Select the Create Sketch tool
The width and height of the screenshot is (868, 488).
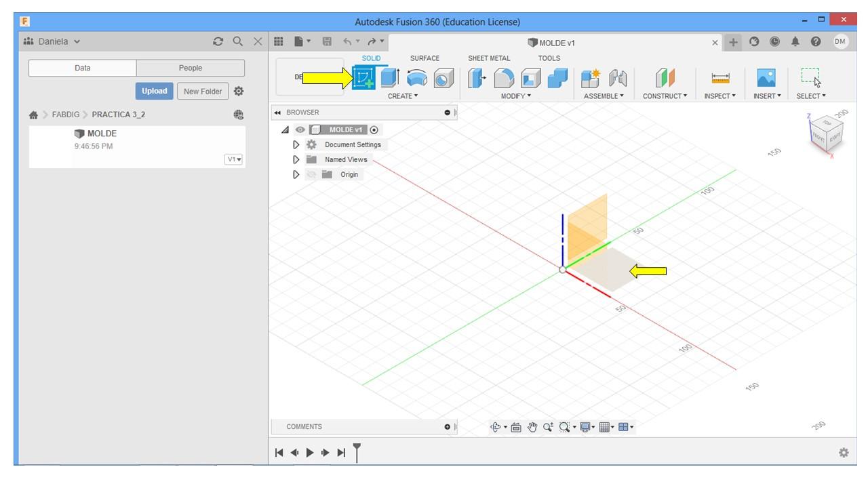[x=364, y=78]
